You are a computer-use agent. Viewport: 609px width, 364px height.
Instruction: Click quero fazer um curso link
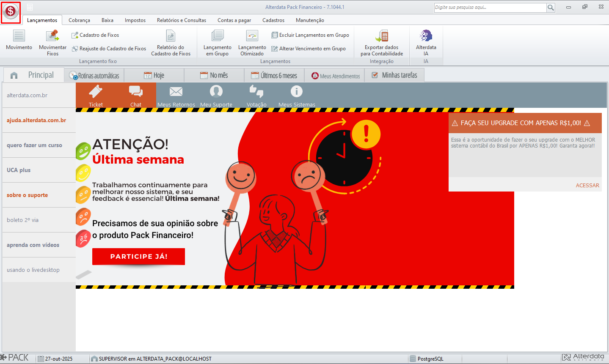coord(39,145)
